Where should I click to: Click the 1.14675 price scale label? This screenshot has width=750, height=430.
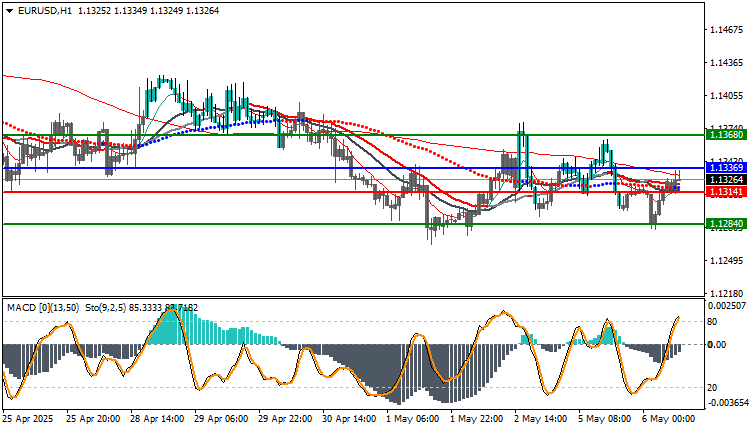(x=727, y=30)
